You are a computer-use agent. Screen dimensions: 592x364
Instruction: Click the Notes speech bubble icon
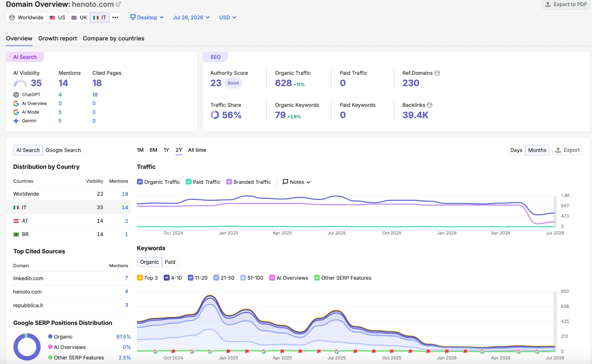point(286,182)
